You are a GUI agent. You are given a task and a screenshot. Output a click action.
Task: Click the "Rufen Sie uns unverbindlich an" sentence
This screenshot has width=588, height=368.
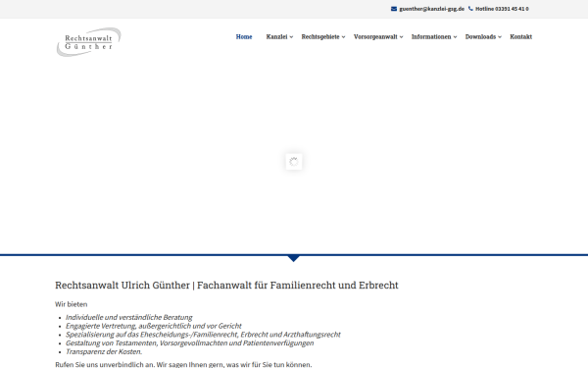tap(183, 364)
